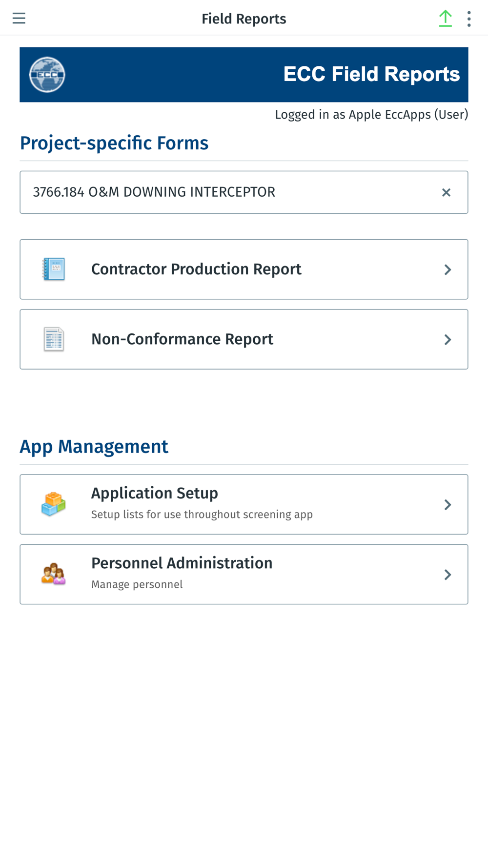Viewport: 488px width, 868px height.
Task: Expand Application Setup chevron
Action: (447, 504)
